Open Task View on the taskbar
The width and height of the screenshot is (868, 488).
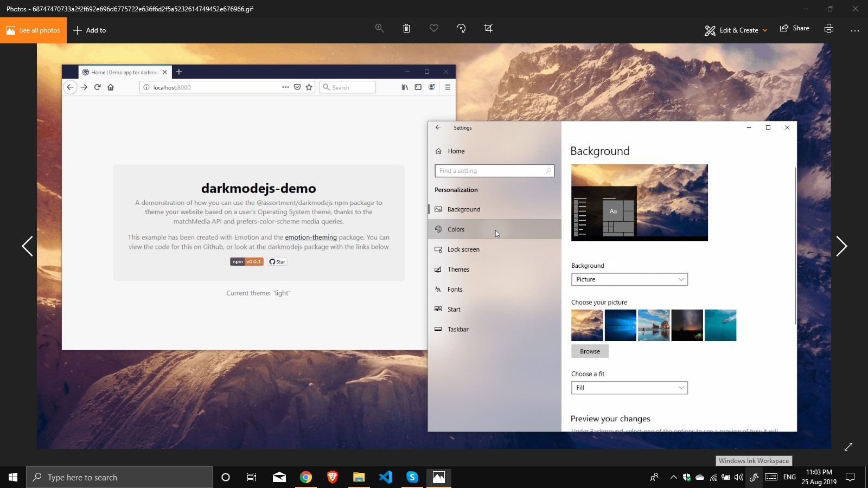(x=252, y=477)
